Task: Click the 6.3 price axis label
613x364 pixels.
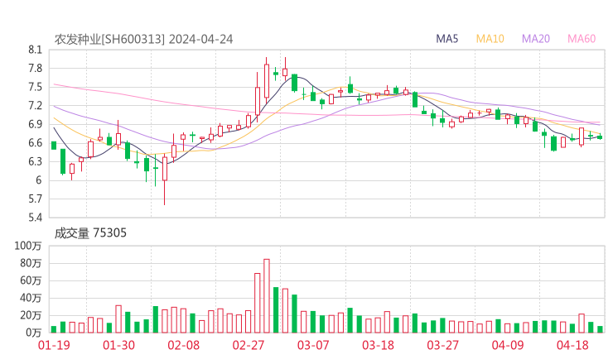Action: [35, 161]
